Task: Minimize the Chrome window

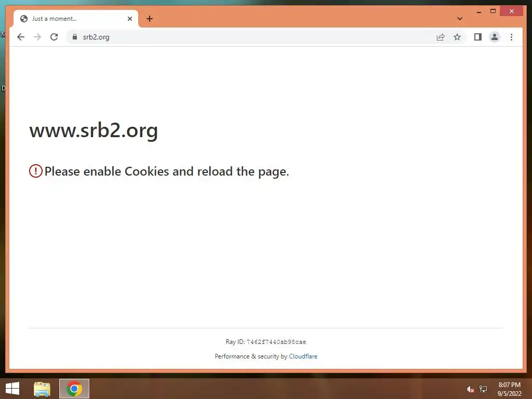Action: 478,11
